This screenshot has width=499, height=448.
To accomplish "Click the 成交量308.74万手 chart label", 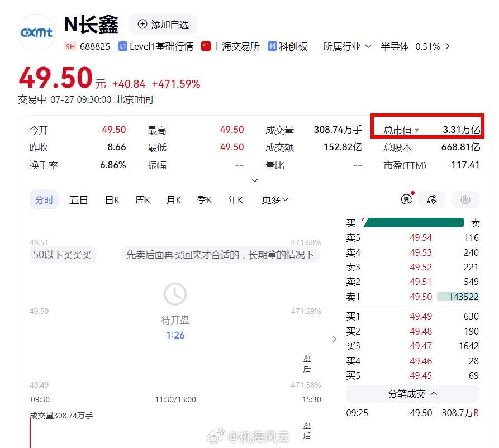I will 61,416.
